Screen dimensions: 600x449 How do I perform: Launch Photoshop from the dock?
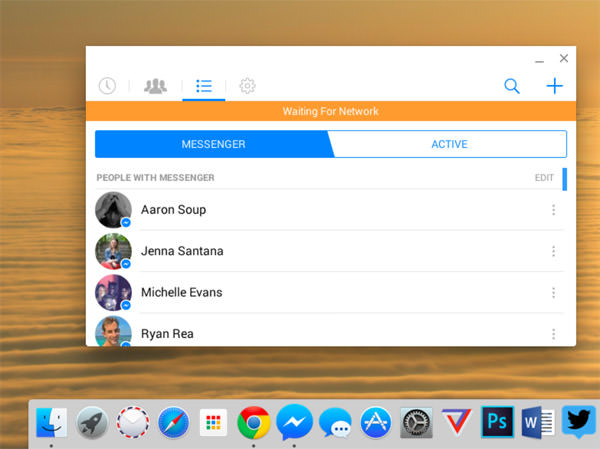coord(497,421)
